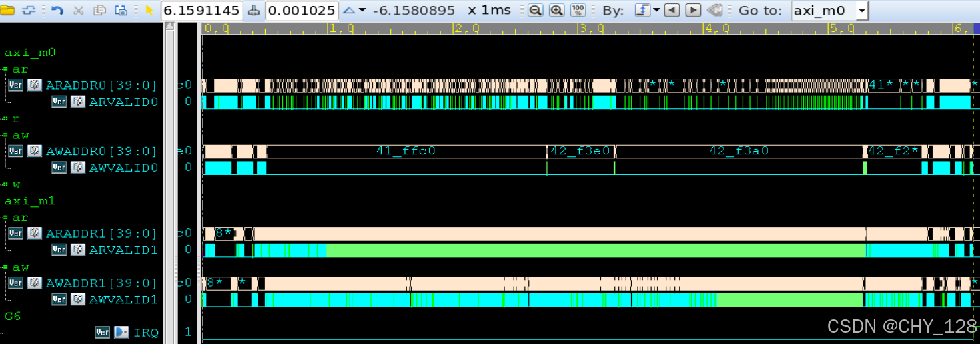Click the 41_ffc0 value on AWADDR0 waveform

[x=406, y=151]
